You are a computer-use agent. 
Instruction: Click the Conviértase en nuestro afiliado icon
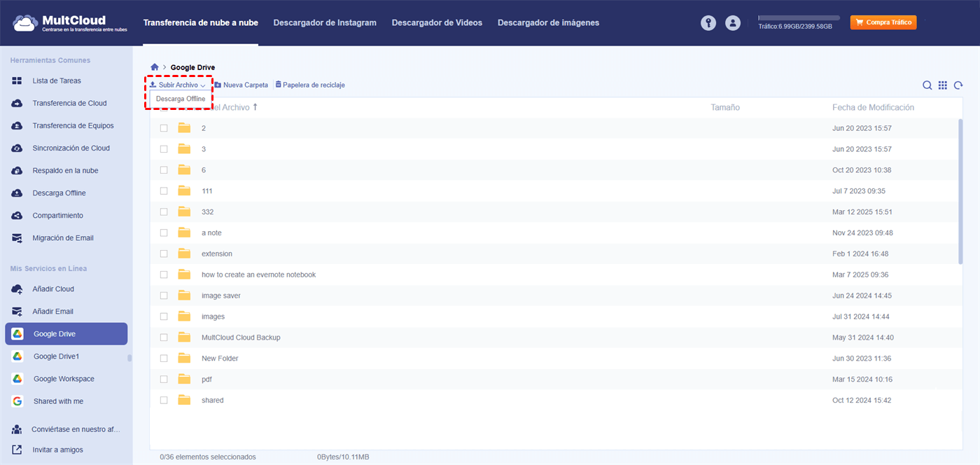(17, 429)
